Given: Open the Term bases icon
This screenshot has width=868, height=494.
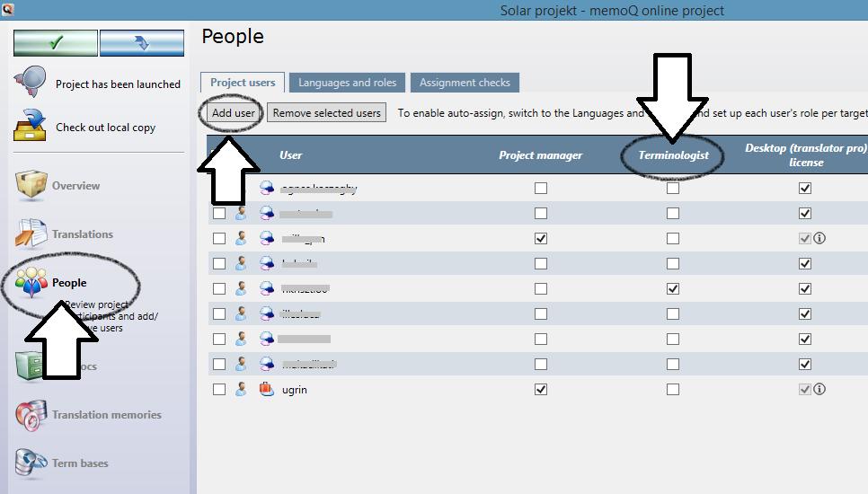Looking at the screenshot, I should coord(31,463).
